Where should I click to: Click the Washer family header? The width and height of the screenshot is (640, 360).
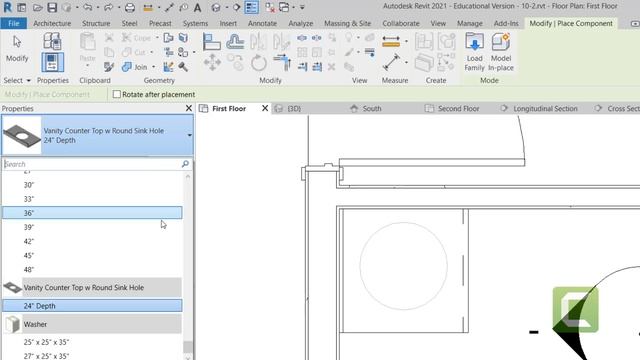click(x=92, y=324)
